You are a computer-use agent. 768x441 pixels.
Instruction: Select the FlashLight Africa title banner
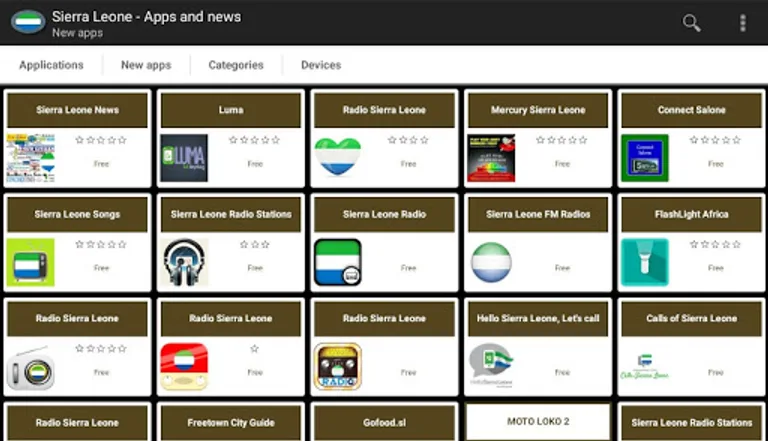692,215
